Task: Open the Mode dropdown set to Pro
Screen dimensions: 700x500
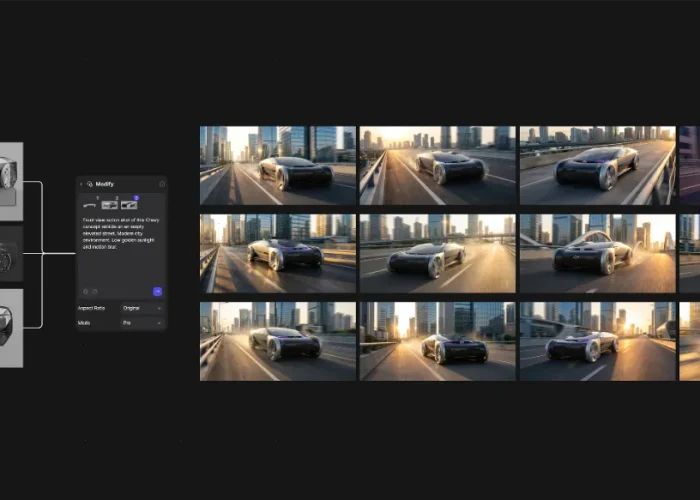Action: click(x=141, y=323)
